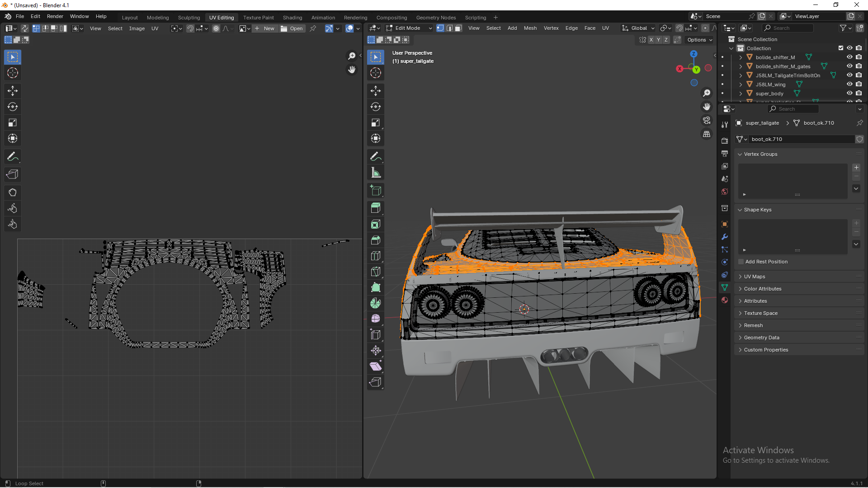Toggle X axis mirror in 3D viewport
Viewport: 868px width, 488px height.
651,40
